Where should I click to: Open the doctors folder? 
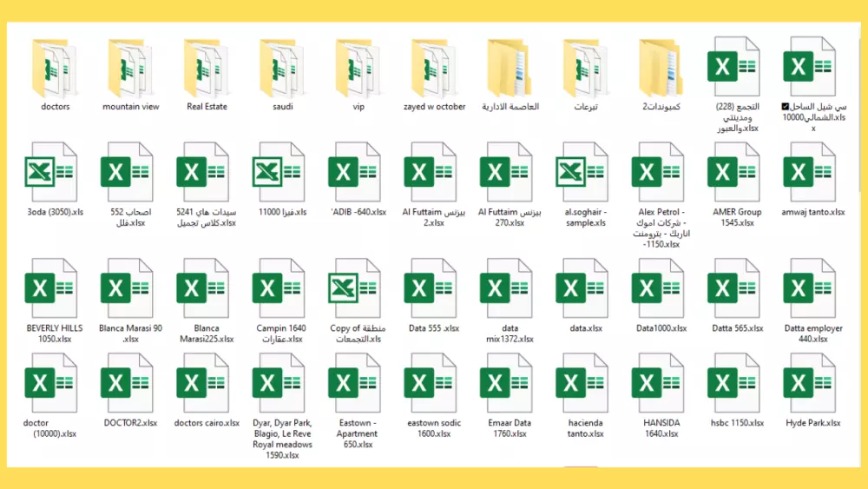point(54,68)
